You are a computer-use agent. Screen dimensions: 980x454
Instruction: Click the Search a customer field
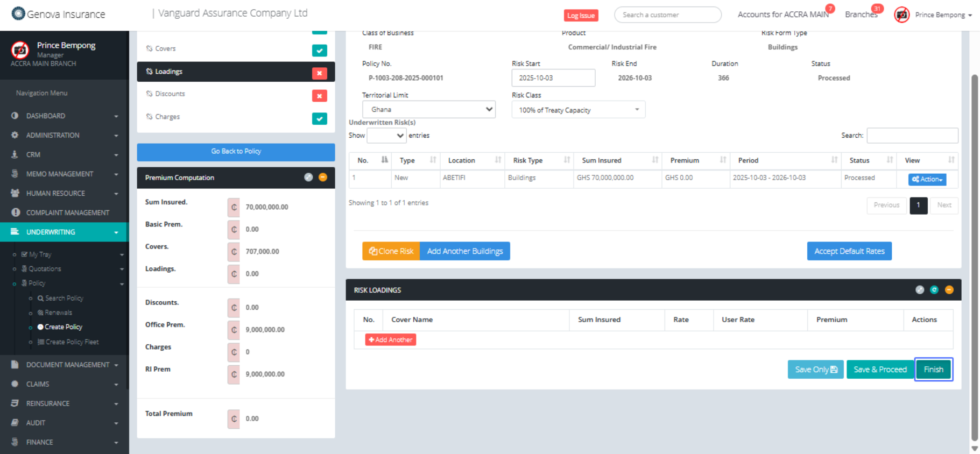pos(667,15)
